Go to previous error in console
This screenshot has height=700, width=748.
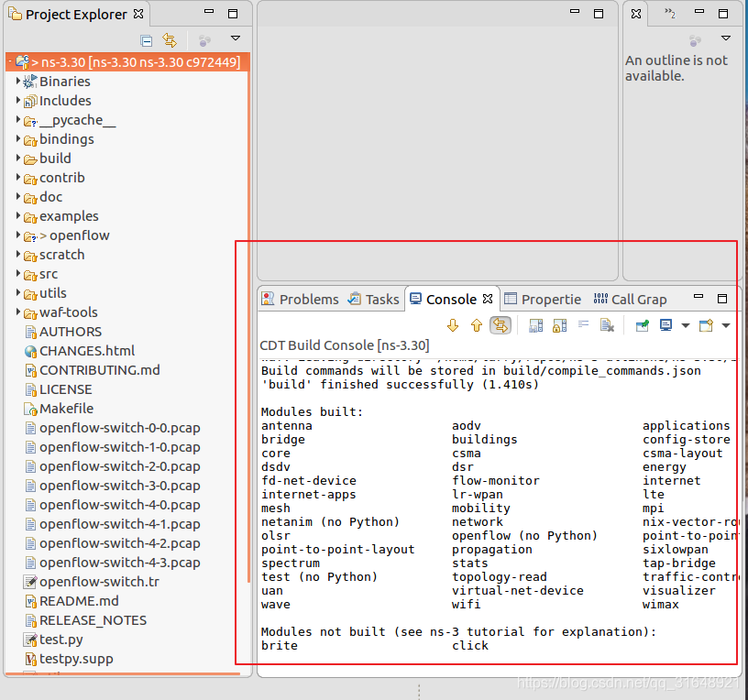[x=477, y=325]
